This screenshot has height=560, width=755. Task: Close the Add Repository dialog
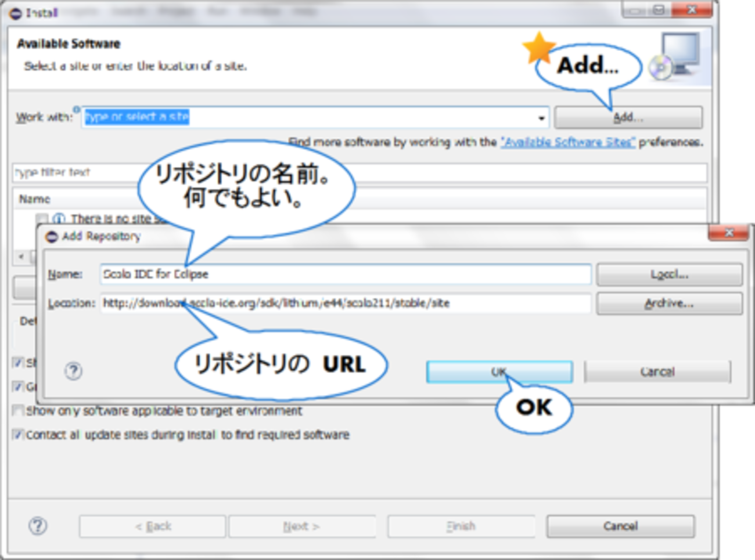pos(728,233)
